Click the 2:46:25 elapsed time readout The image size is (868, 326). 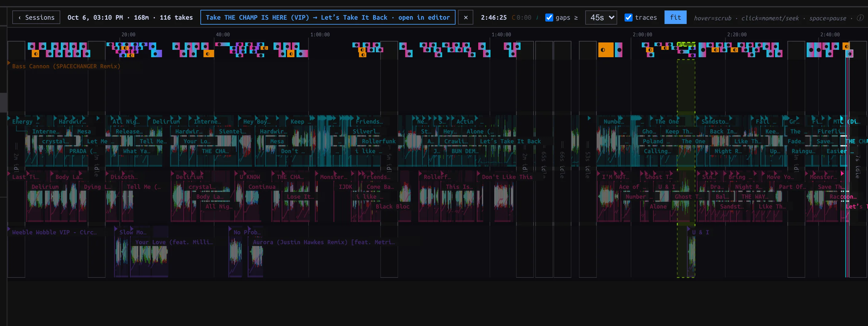(494, 18)
